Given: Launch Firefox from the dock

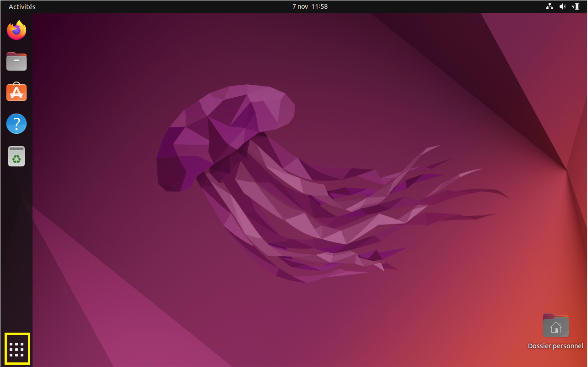Looking at the screenshot, I should pos(16,30).
